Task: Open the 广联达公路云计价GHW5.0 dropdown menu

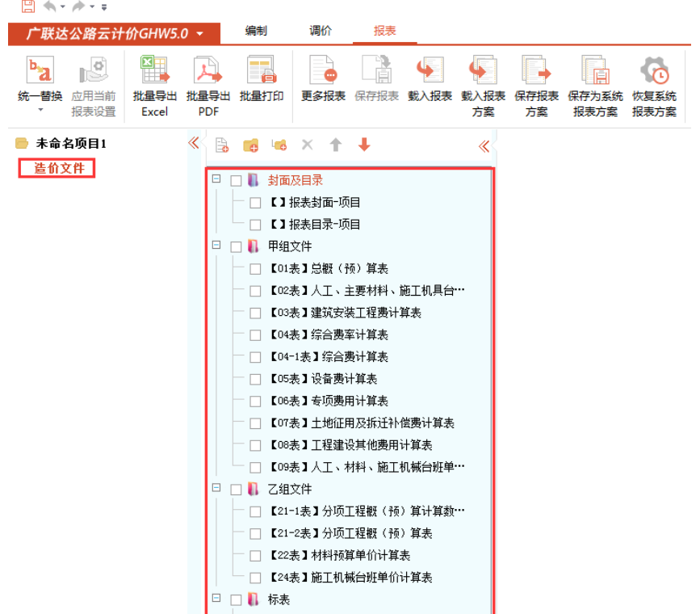Action: pyautogui.click(x=199, y=34)
